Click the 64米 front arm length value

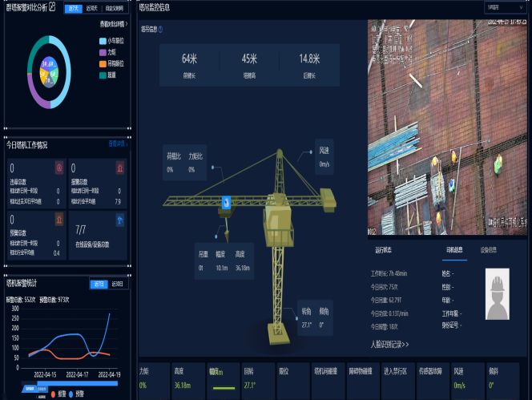coord(189,59)
